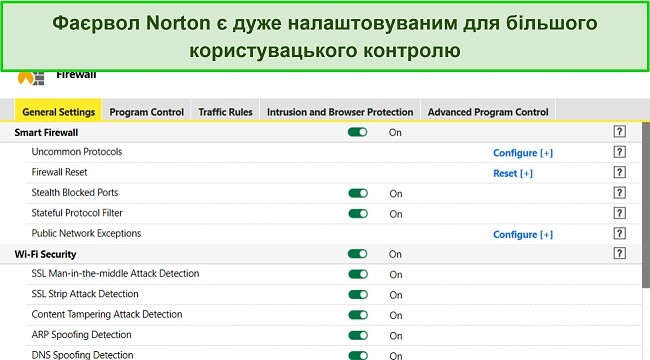Open help for Stateful Protocol Filter
The image size is (650, 360).
[x=619, y=213]
